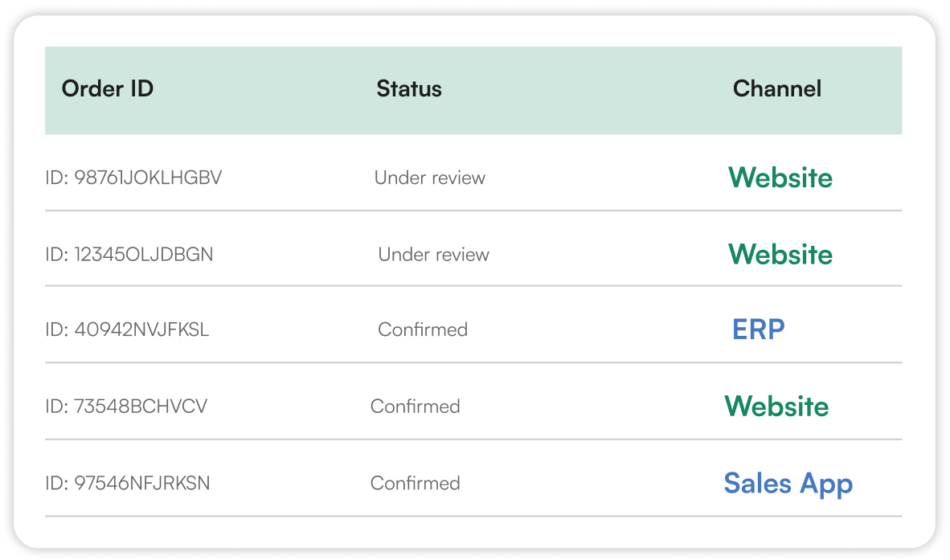Open order ID 98761JOKLHGBV

pyautogui.click(x=133, y=178)
